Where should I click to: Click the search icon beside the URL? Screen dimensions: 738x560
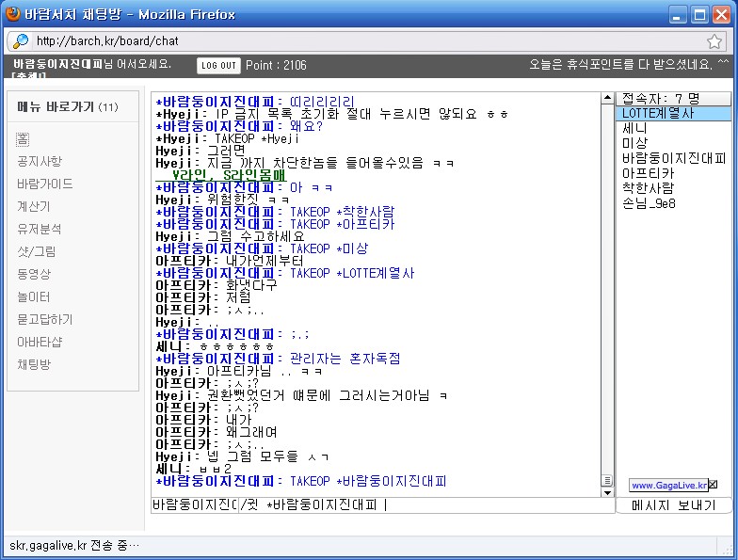(x=21, y=41)
